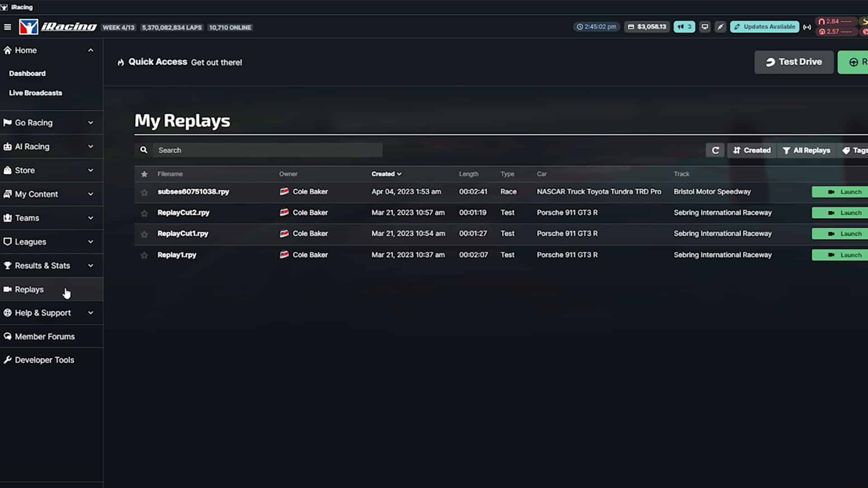Open the display settings monitor icon

(x=704, y=27)
